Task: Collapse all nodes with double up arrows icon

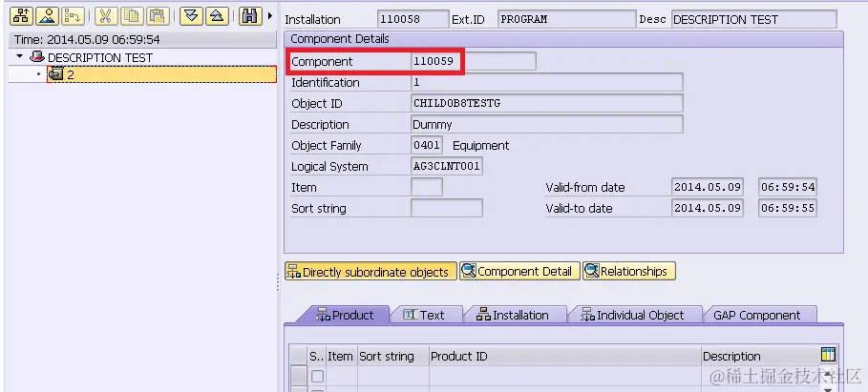Action: pos(217,16)
